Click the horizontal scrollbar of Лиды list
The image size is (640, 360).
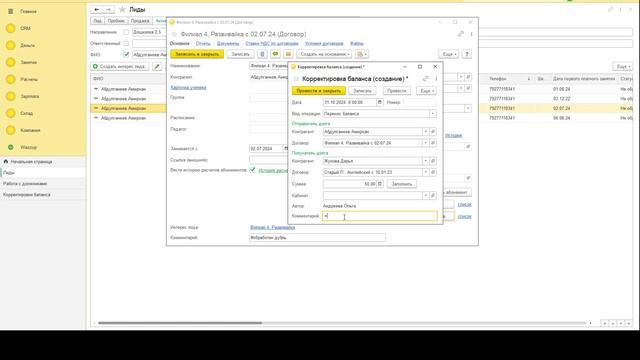(180, 323)
